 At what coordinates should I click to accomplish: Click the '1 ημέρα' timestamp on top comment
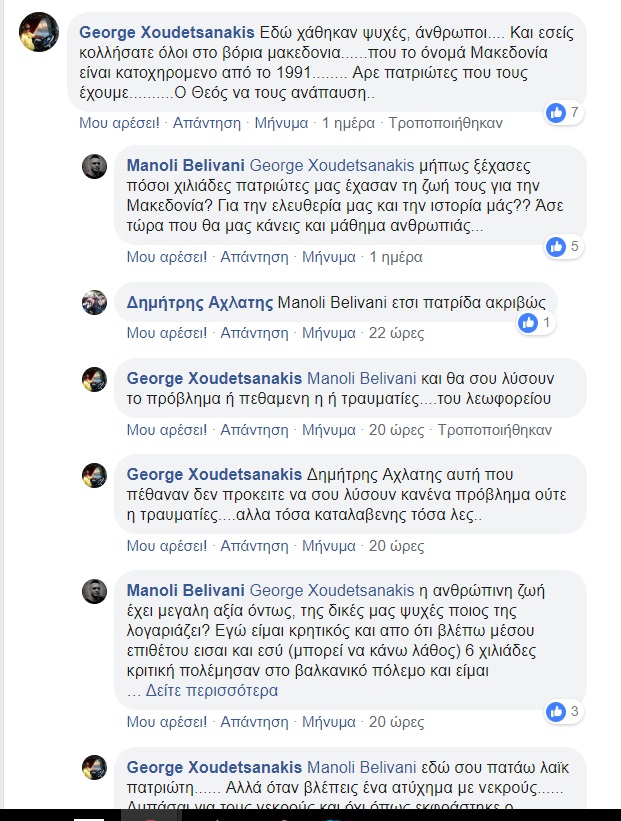[x=348, y=124]
